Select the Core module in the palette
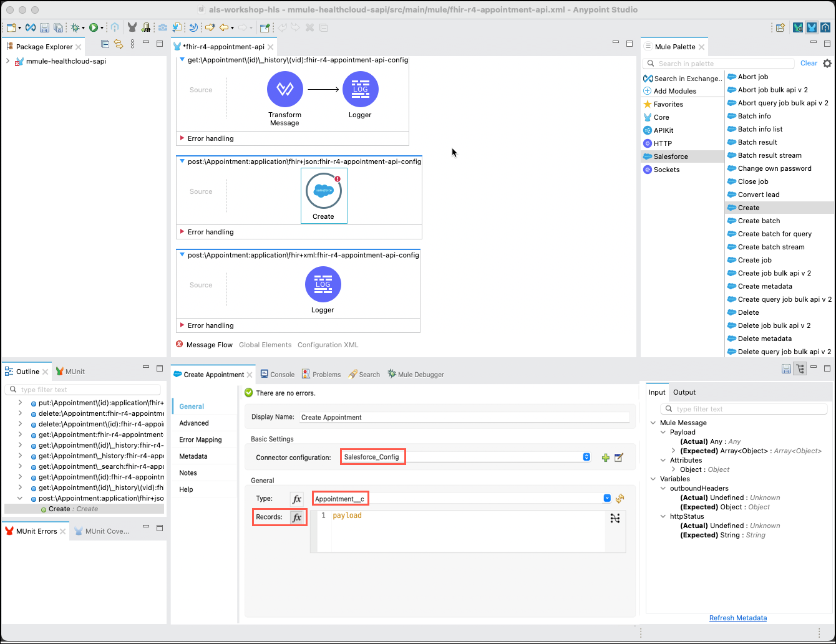 [661, 117]
